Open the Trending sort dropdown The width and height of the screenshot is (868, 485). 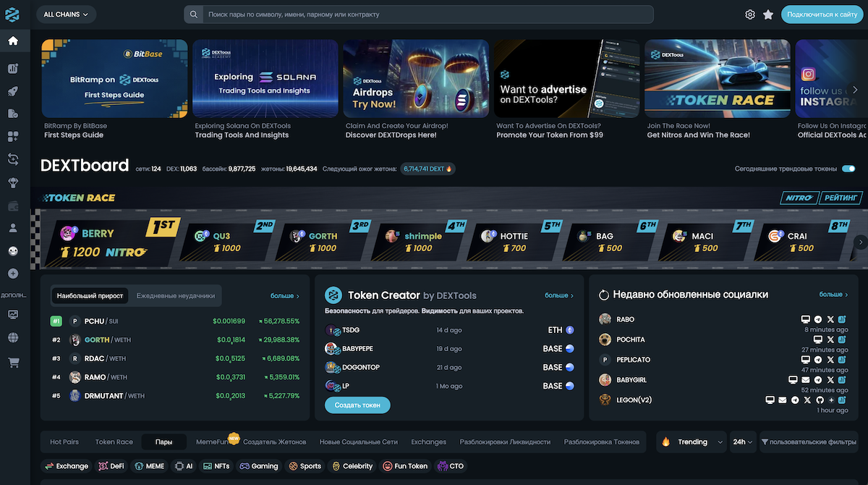click(x=691, y=442)
